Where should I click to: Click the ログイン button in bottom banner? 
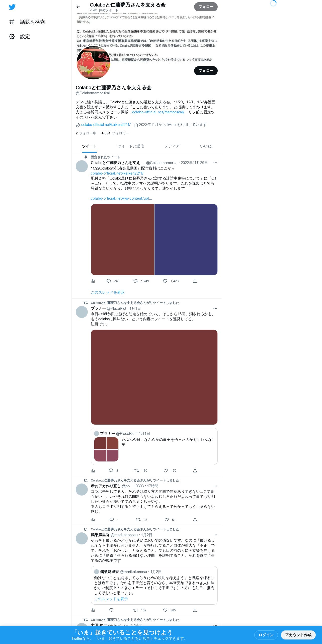point(266,635)
